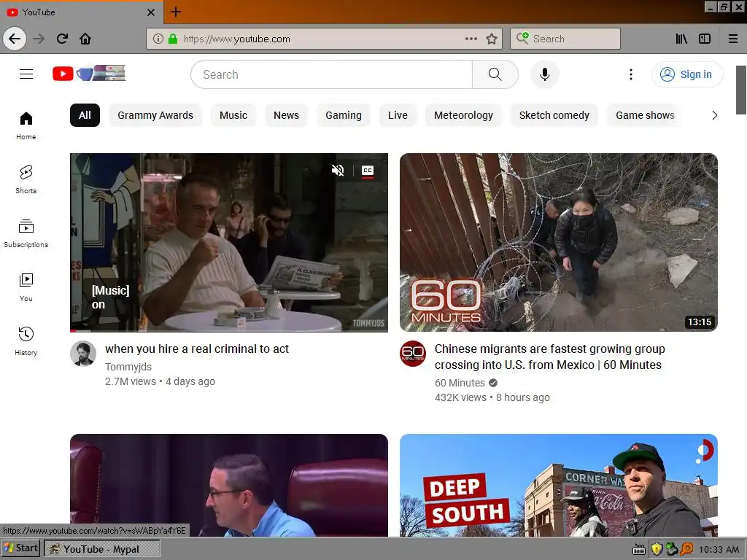
Task: Click the YouTube logo
Action: tap(89, 74)
